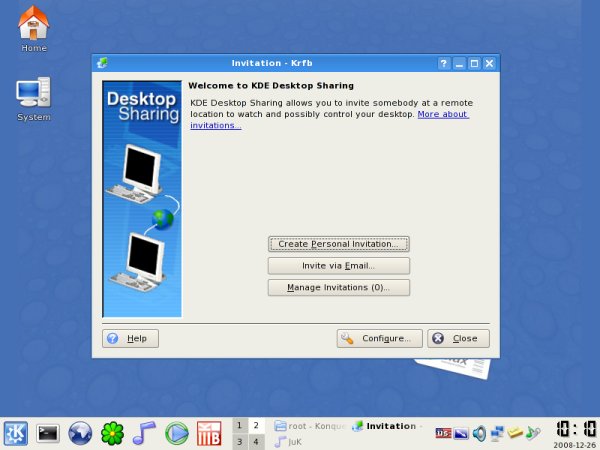
Task: Switch to virtual desktop 4
Action: click(x=256, y=442)
